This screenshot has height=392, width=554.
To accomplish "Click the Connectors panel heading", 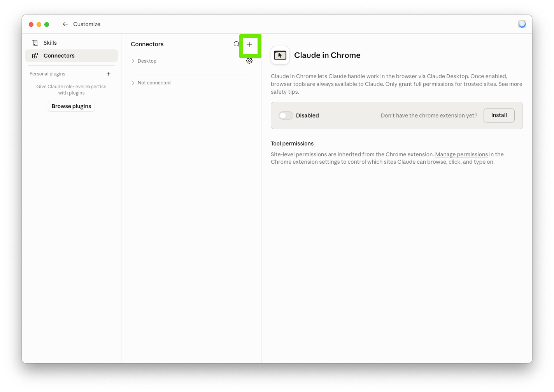I will click(147, 44).
